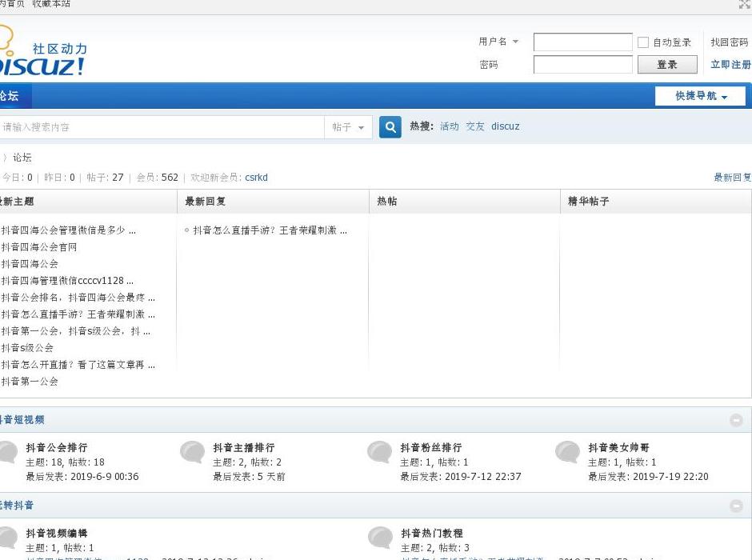Click forum bubble icon for 抖音粉丝排行
This screenshot has height=560, width=752.
click(x=380, y=452)
